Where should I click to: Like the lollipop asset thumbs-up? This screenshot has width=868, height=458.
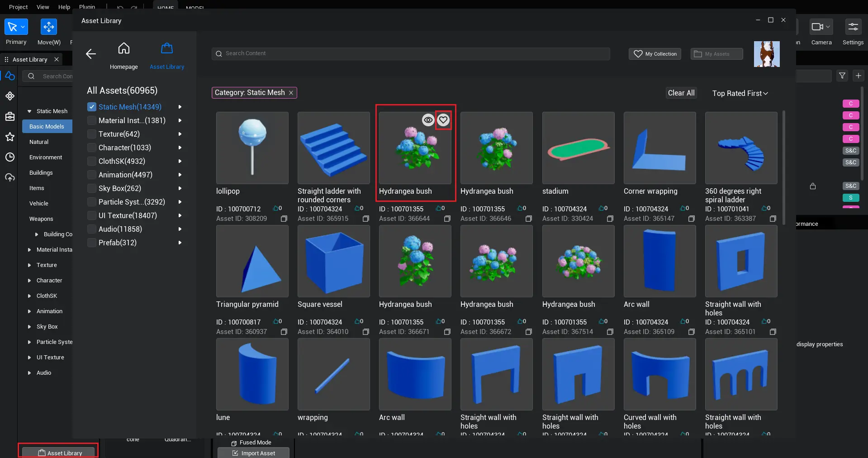(275, 208)
